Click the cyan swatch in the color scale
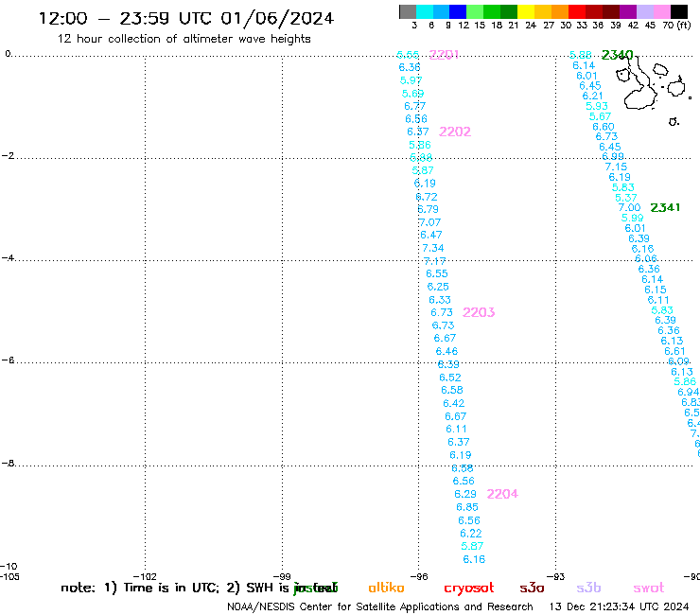This screenshot has width=700, height=615. [x=424, y=11]
